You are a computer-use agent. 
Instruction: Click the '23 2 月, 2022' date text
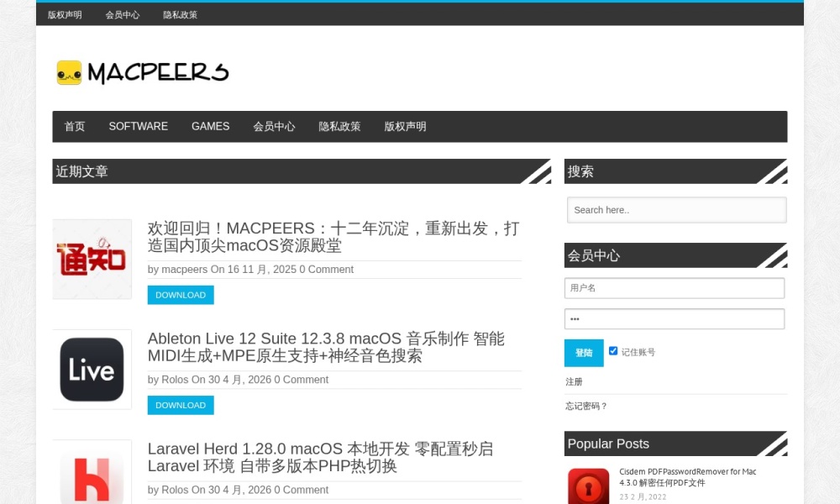click(643, 497)
